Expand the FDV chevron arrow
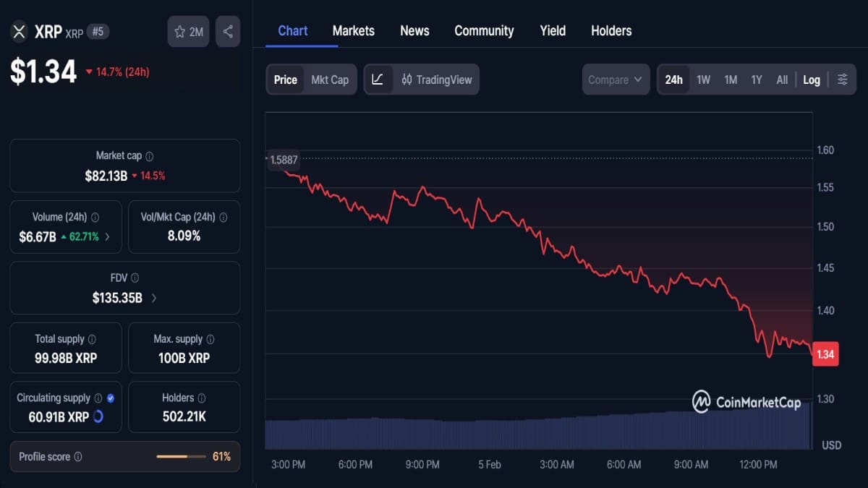Screen dimensions: 868x488 [153, 297]
